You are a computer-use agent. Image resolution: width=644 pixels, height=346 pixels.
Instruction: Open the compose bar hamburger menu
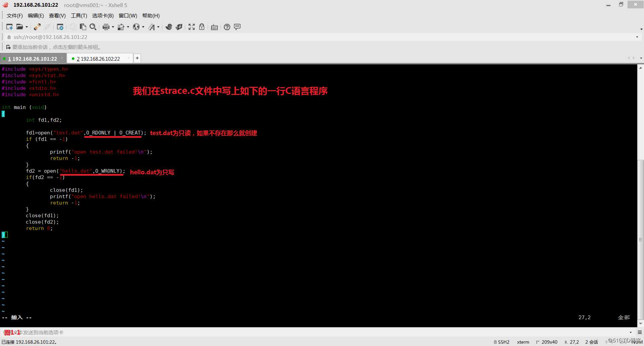coord(640,332)
